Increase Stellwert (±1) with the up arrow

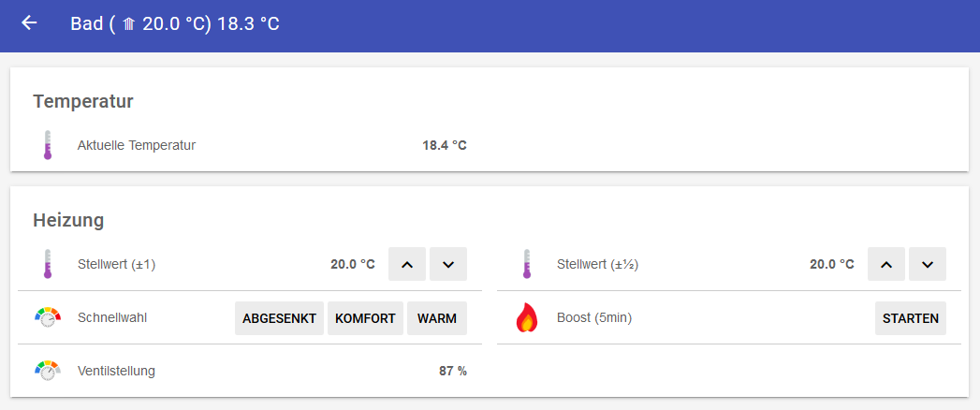[406, 264]
